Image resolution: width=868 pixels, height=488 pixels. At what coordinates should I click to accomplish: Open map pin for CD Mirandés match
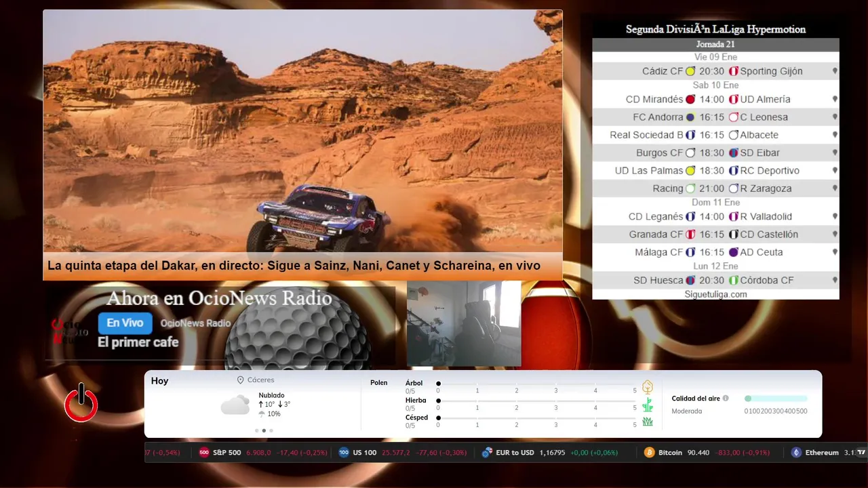(835, 99)
